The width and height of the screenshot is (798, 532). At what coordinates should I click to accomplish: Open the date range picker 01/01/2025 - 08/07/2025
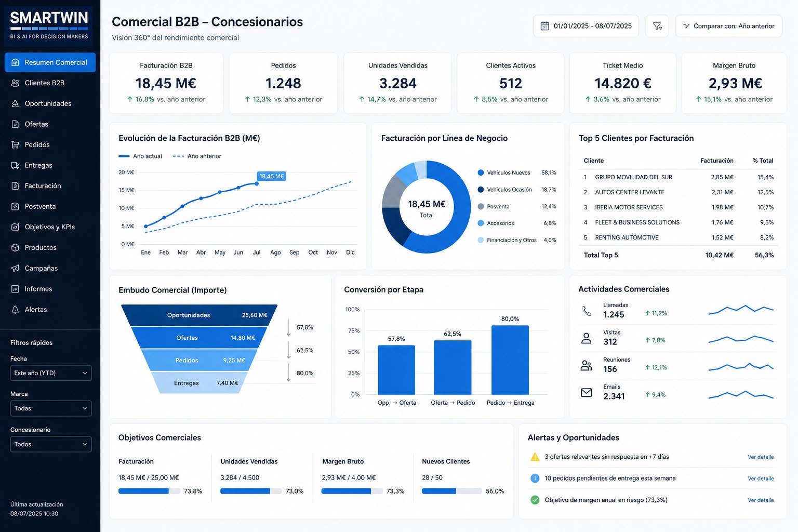(587, 26)
